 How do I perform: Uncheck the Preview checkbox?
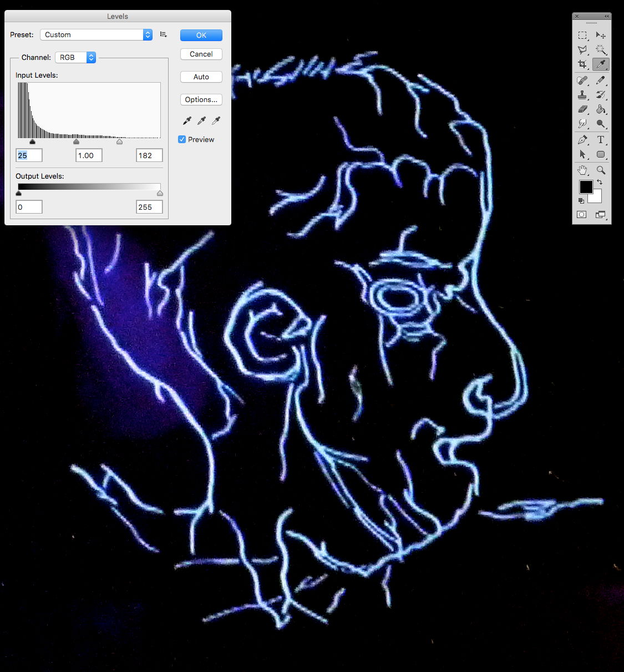[x=182, y=139]
